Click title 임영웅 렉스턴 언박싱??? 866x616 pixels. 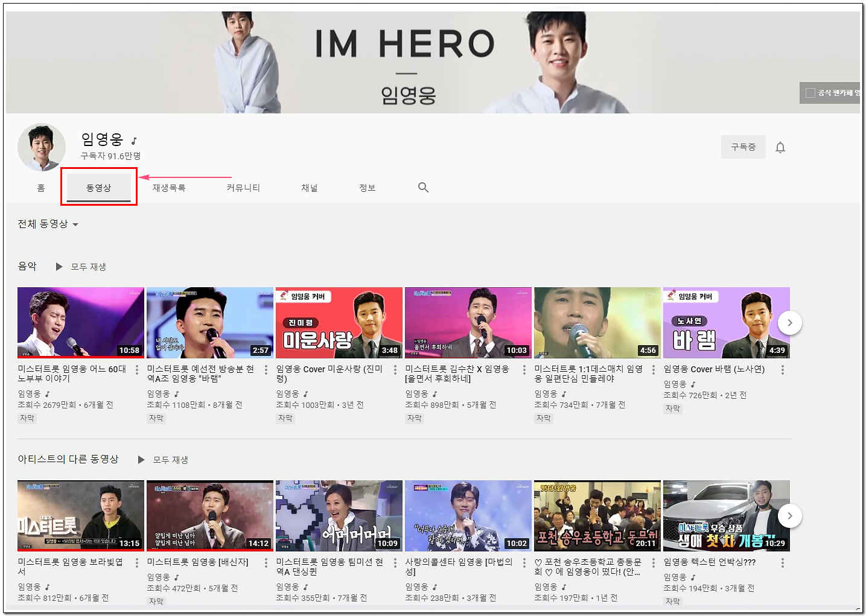(x=710, y=562)
